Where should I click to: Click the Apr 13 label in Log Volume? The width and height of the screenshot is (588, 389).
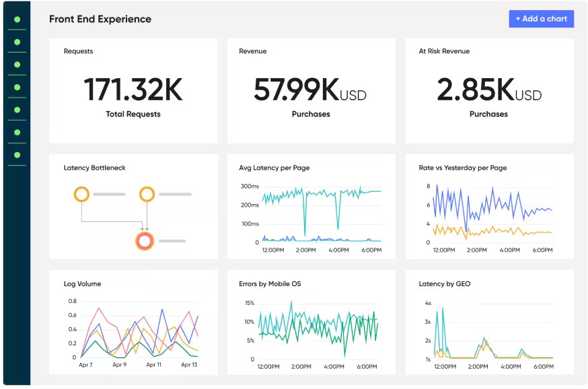[x=189, y=365]
